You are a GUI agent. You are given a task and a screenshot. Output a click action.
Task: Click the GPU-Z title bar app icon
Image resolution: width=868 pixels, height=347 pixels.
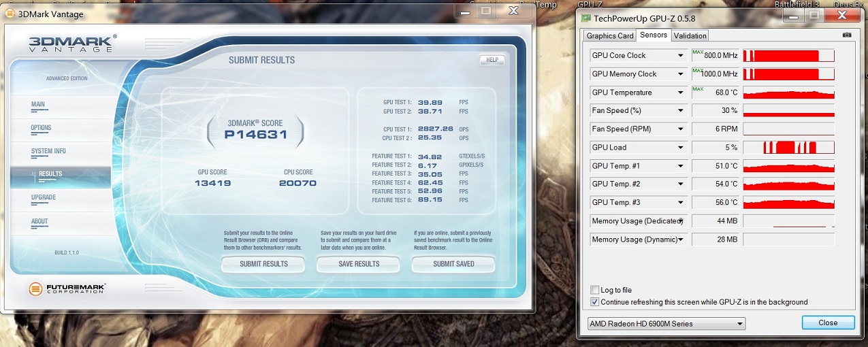(x=586, y=18)
